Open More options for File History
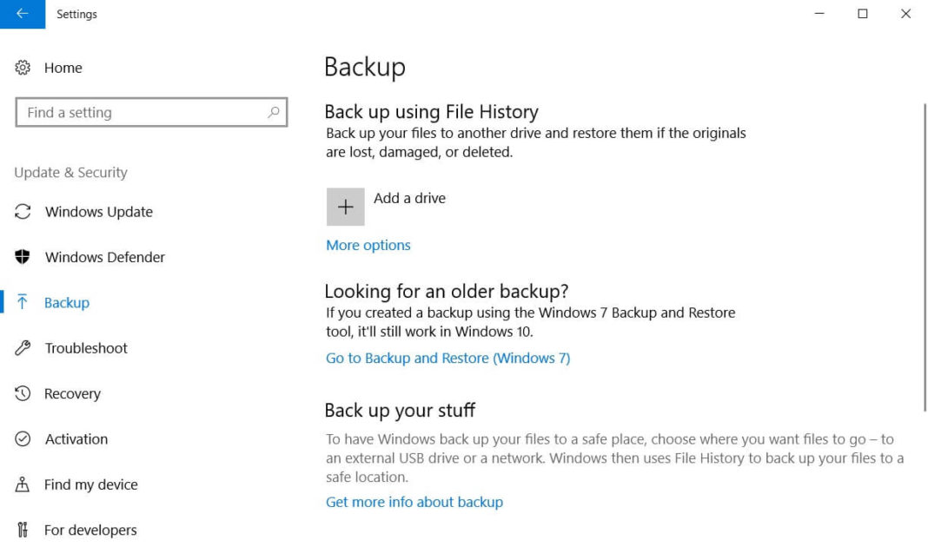Screen dimensions: 928x560 tap(368, 245)
